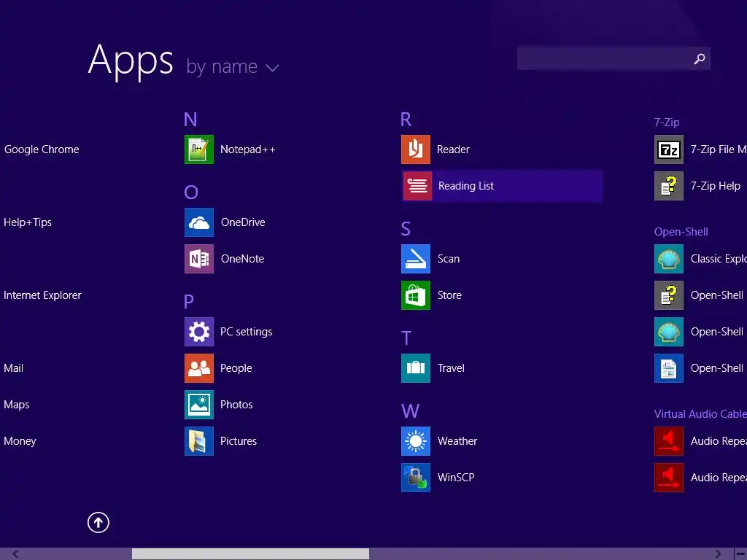The height and width of the screenshot is (560, 747).
Task: Click the W letter group header
Action: 410,411
